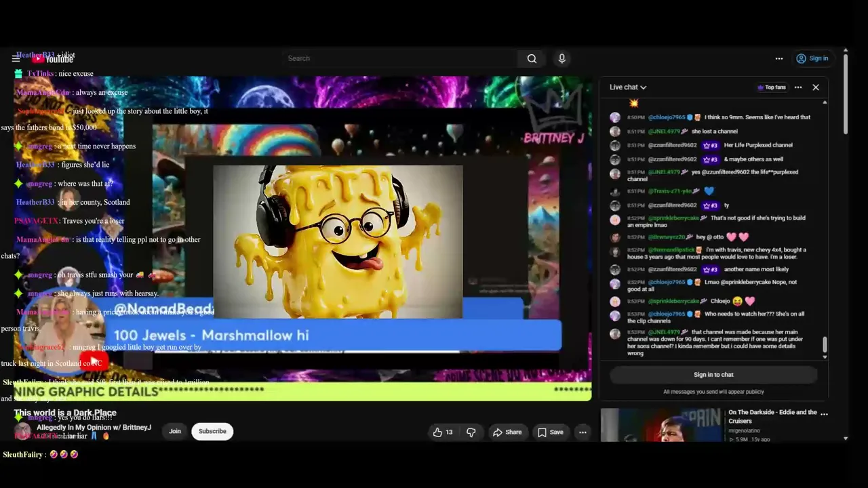Click the Sign in button in the header
This screenshot has width=868, height=488.
(x=812, y=58)
